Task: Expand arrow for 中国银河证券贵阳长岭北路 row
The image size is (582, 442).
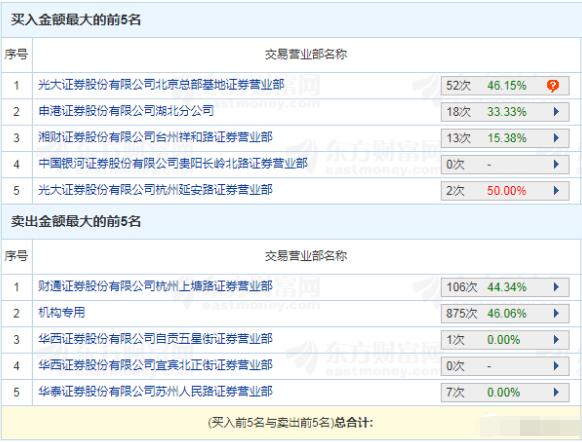Action: coord(556,164)
